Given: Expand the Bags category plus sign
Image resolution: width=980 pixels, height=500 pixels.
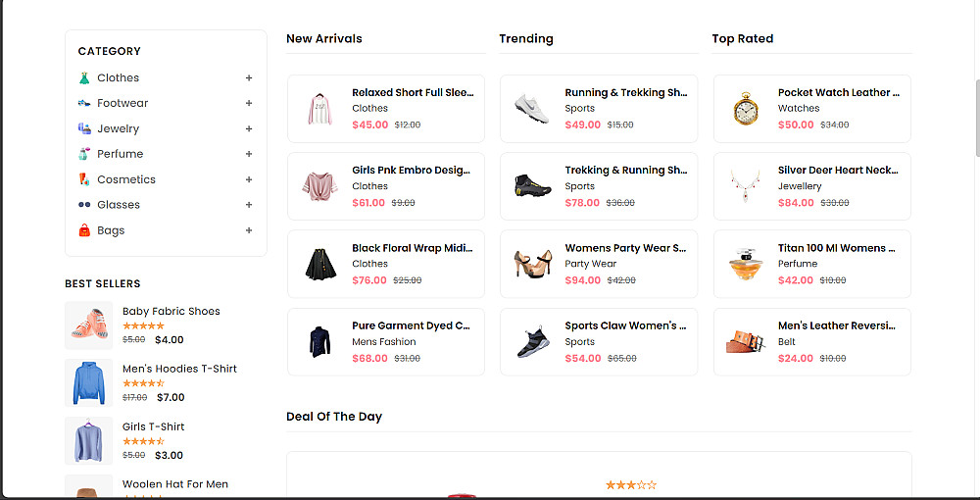Looking at the screenshot, I should 249,231.
